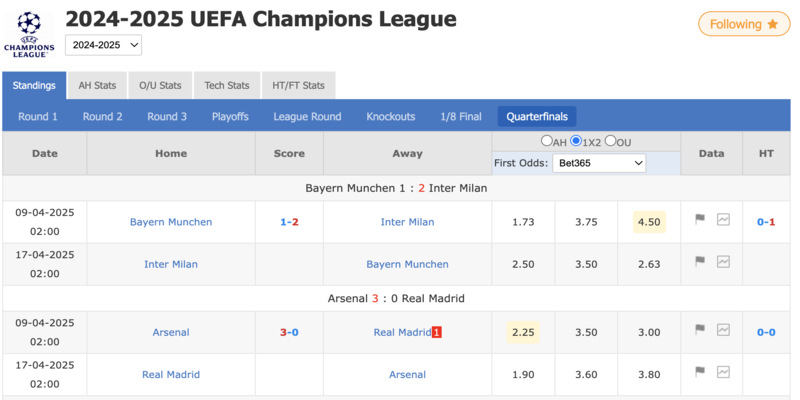Click the highlighted 4.50 odds cell
The width and height of the screenshot is (800, 400).
(649, 222)
